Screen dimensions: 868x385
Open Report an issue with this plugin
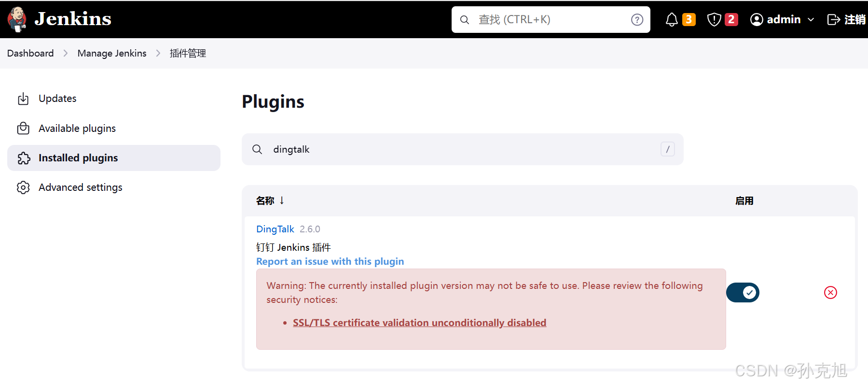click(330, 261)
